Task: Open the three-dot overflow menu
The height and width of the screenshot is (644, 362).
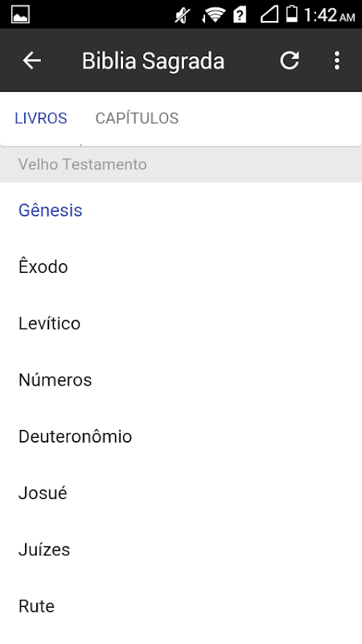Action: point(337,61)
